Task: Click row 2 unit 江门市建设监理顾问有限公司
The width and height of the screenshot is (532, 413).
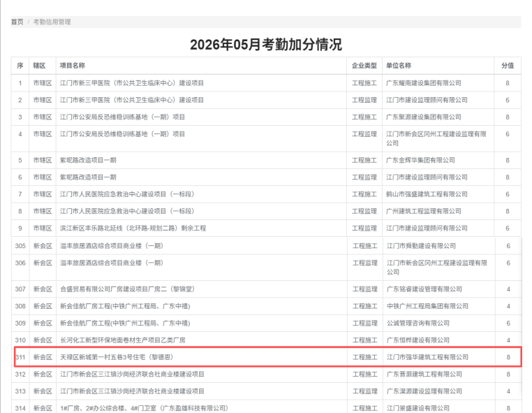Action: 427,100
